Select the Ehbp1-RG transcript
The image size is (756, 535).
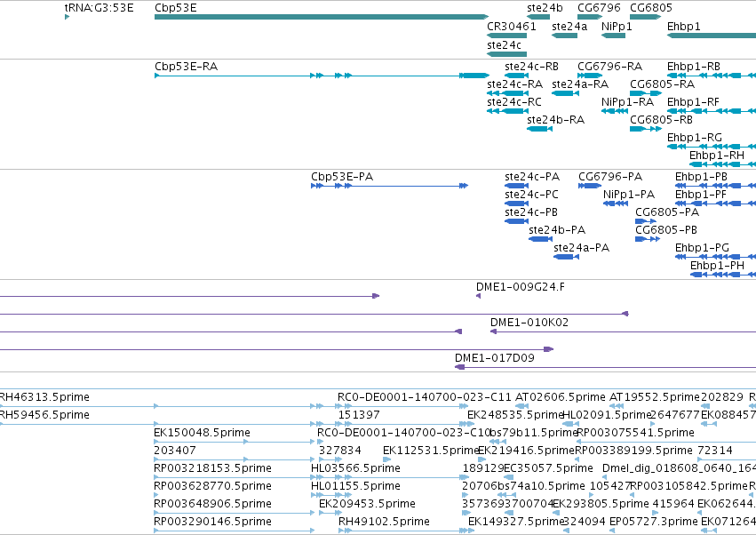pyautogui.click(x=712, y=147)
